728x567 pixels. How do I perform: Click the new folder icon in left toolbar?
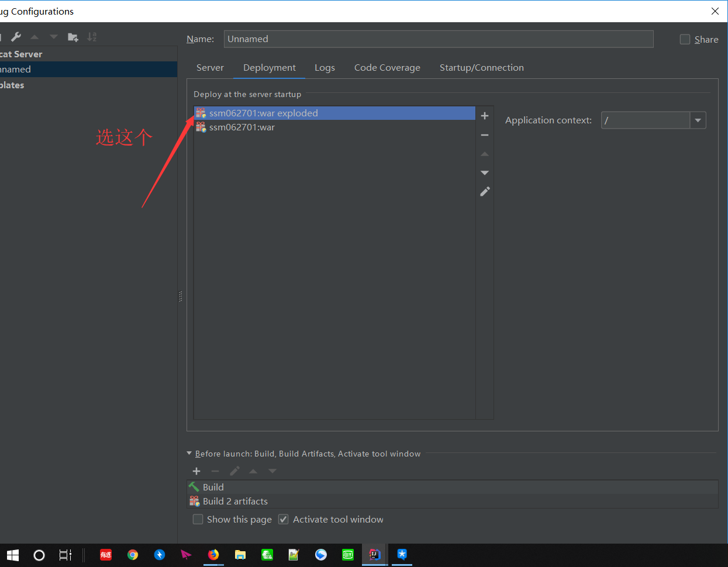pos(73,37)
